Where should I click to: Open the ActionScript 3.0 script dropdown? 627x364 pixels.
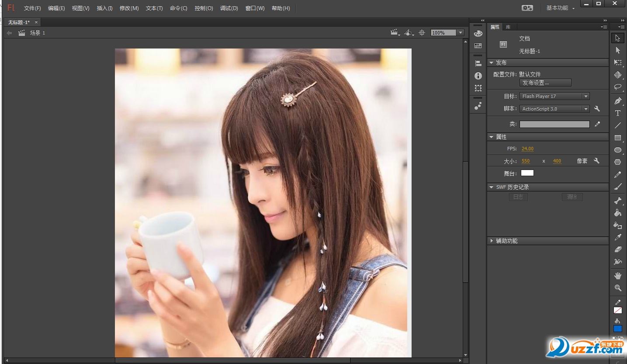tap(554, 109)
